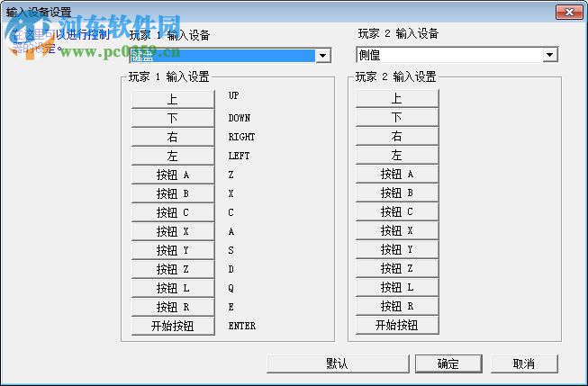The width and height of the screenshot is (588, 386).
Task: Click the 玩家 2 输入设置 group label
Action: (x=395, y=76)
